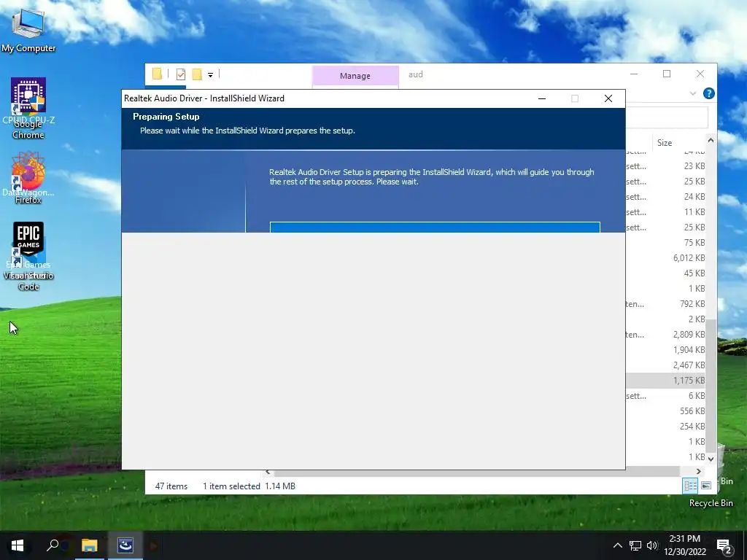Image resolution: width=747 pixels, height=560 pixels.
Task: Expand the File Explorer ribbon chevron
Action: 693,93
